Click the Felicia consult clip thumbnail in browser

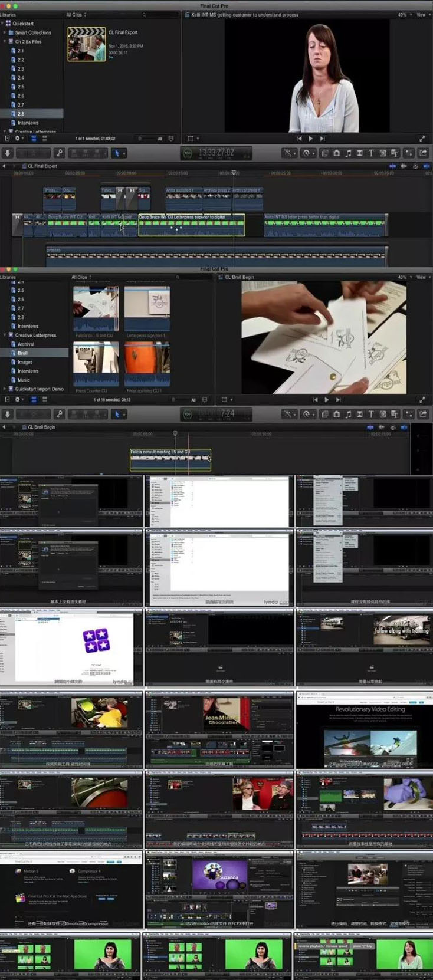tap(96, 308)
